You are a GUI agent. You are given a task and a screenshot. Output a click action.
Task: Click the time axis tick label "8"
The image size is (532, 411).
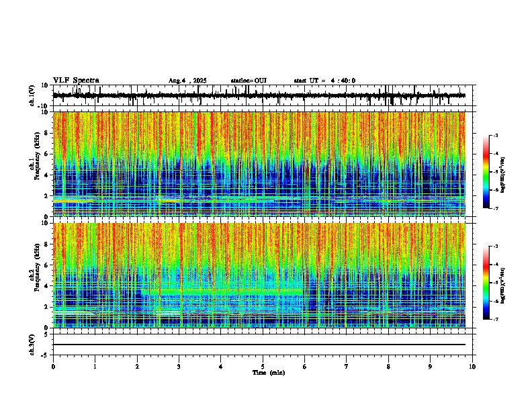click(x=388, y=367)
